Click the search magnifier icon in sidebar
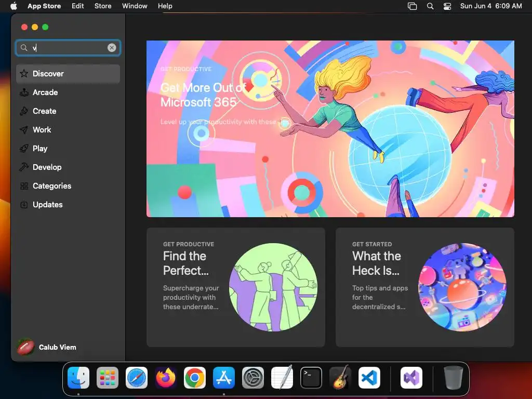Screen dimensions: 532x399 click(24, 48)
